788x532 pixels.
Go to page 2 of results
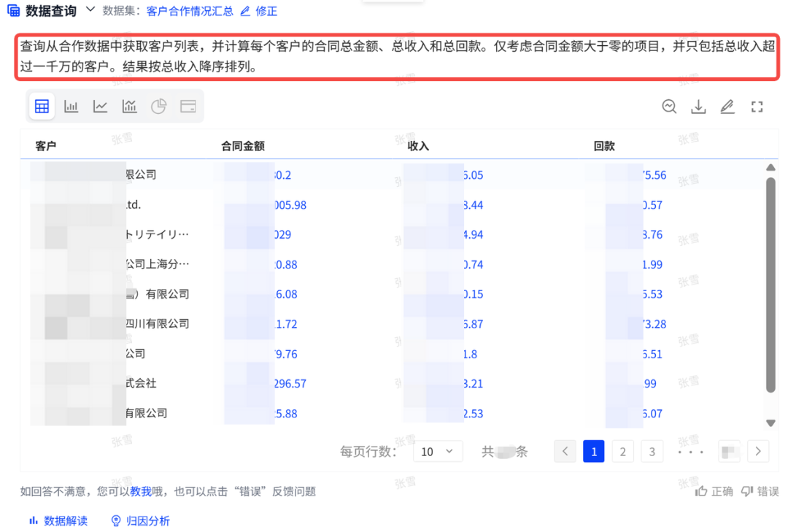coord(622,452)
